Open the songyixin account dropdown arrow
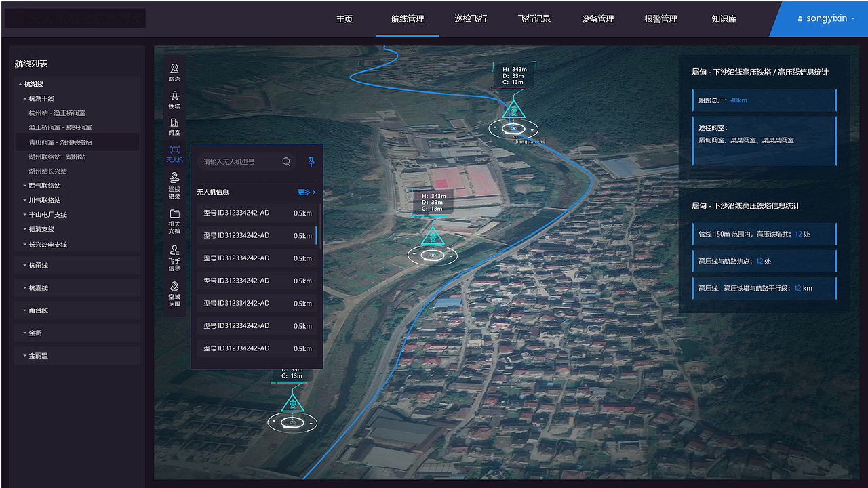Image resolution: width=868 pixels, height=488 pixels. click(853, 19)
